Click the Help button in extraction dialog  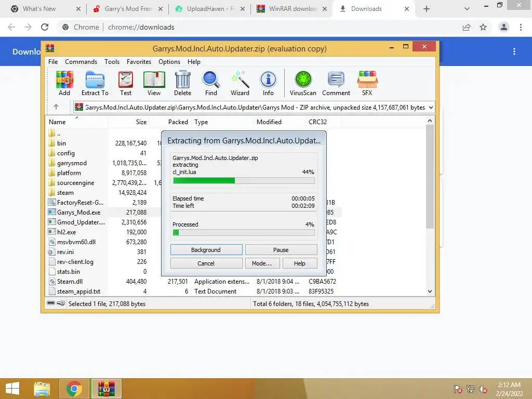point(300,263)
